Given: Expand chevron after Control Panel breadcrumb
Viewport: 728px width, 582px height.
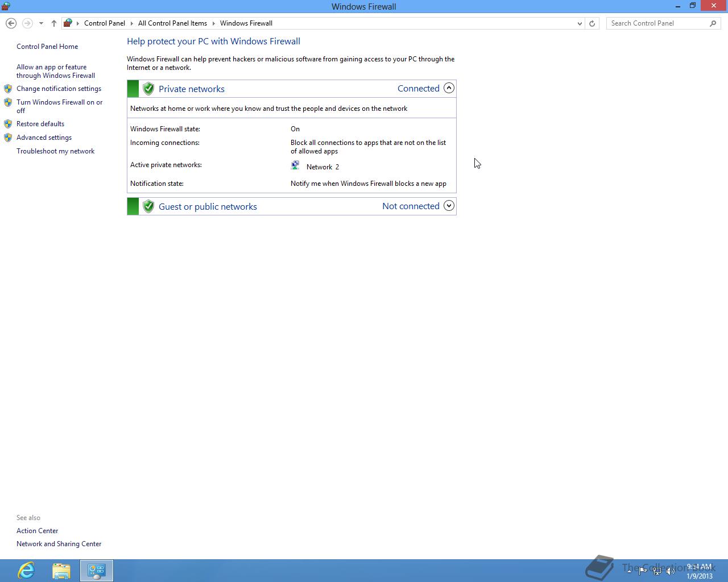Looking at the screenshot, I should coord(131,23).
